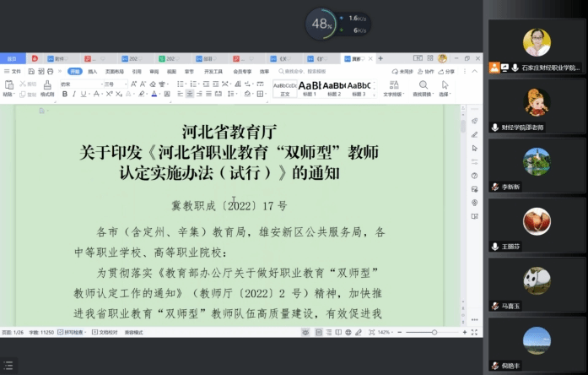Apply the Heading 1 (标题 1) style
This screenshot has width=588, height=375.
310,89
